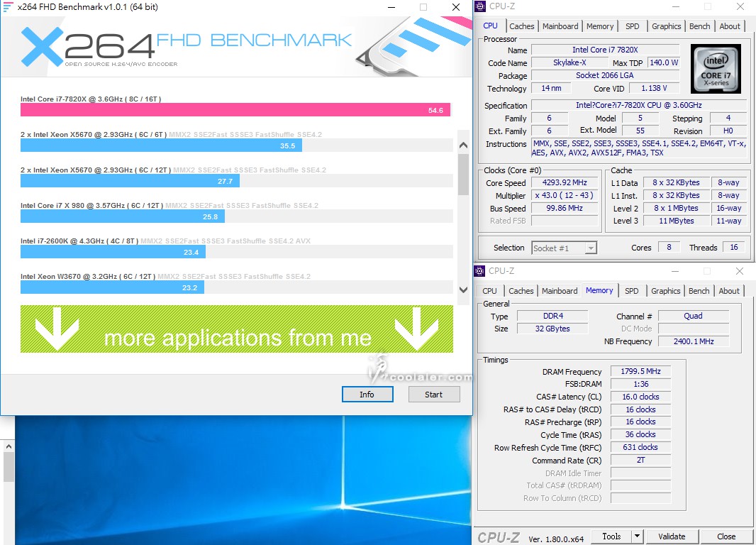
Task: Click the Channel # value Quad
Action: 694,316
